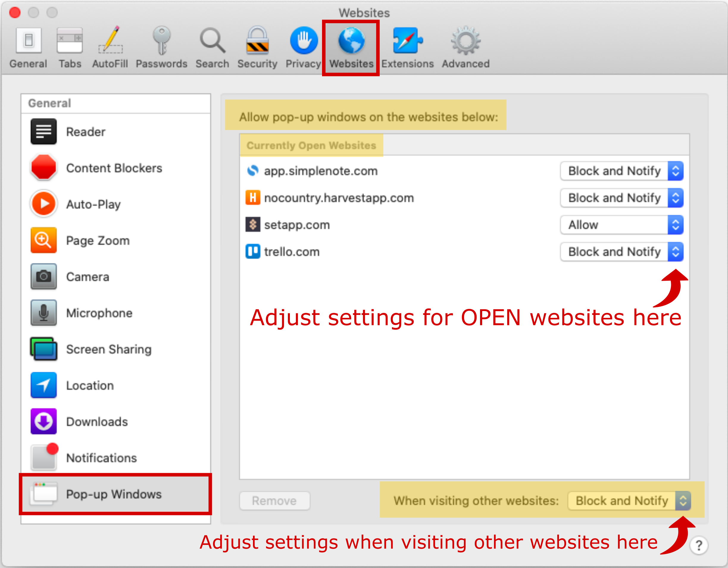The image size is (728, 568).
Task: Click the Remove button
Action: pyautogui.click(x=274, y=500)
